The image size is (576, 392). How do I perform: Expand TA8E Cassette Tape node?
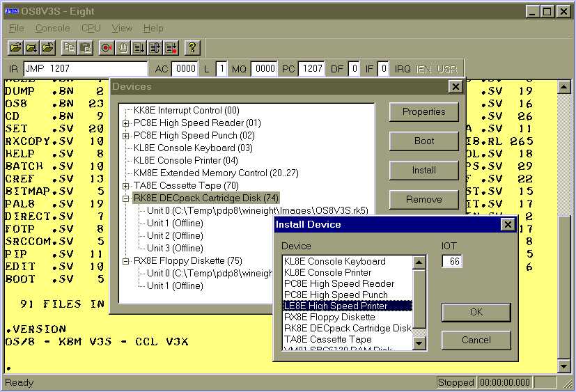(x=125, y=186)
